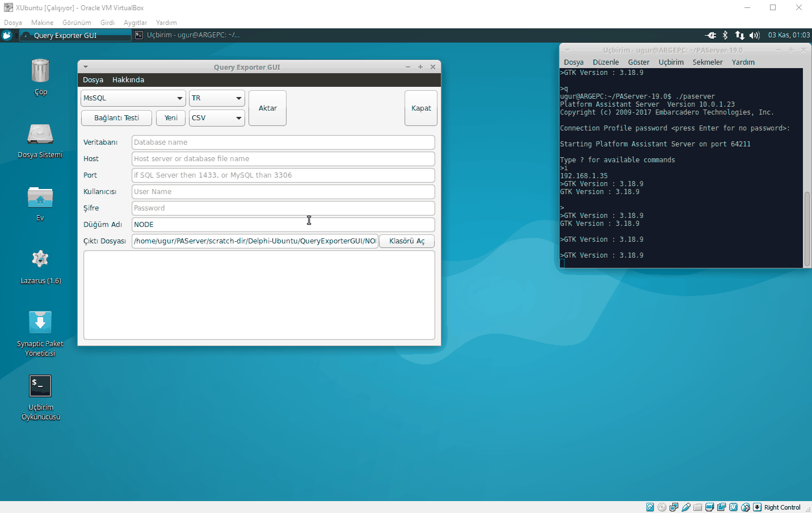This screenshot has height=513, width=812.
Task: Click the Yeni button
Action: (x=171, y=118)
